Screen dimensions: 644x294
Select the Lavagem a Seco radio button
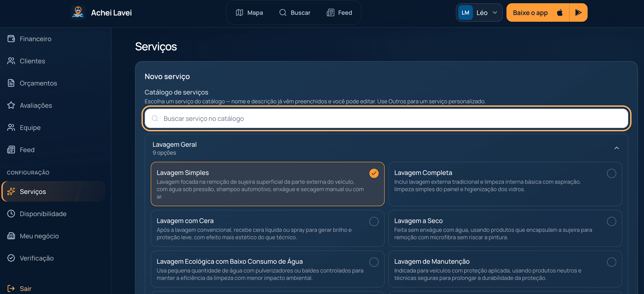(611, 221)
